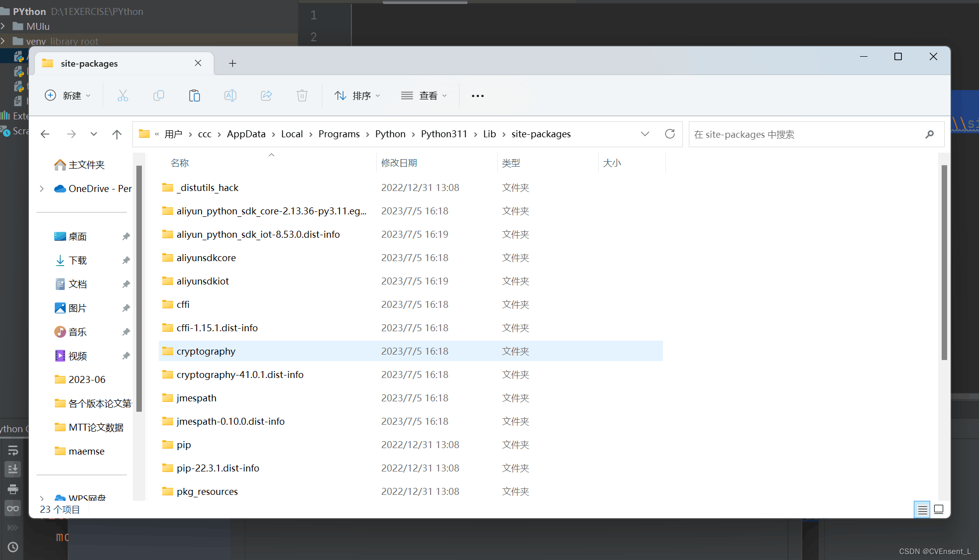
Task: Switch to details list view toggle
Action: (x=922, y=509)
